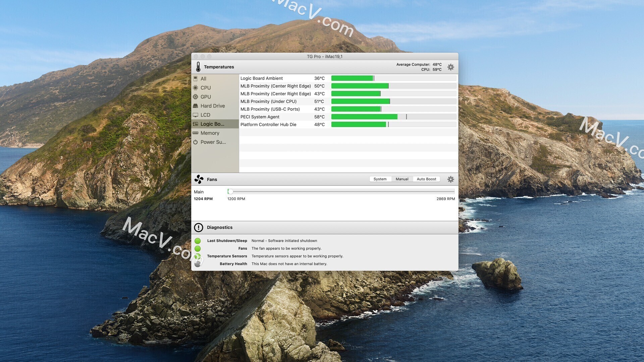Select Power Su... category in sidebar
Screen dimensions: 644x362
(x=215, y=142)
